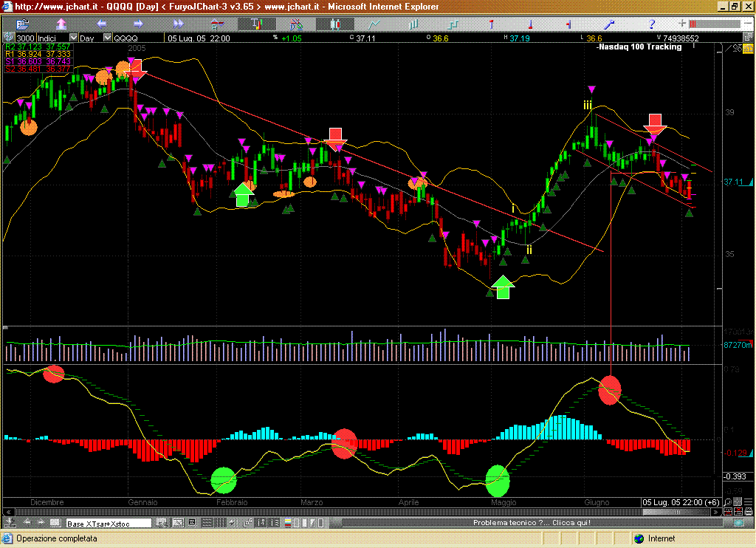This screenshot has height=548, width=756.
Task: Click the horizontal chart scrollbar
Action: [369, 512]
